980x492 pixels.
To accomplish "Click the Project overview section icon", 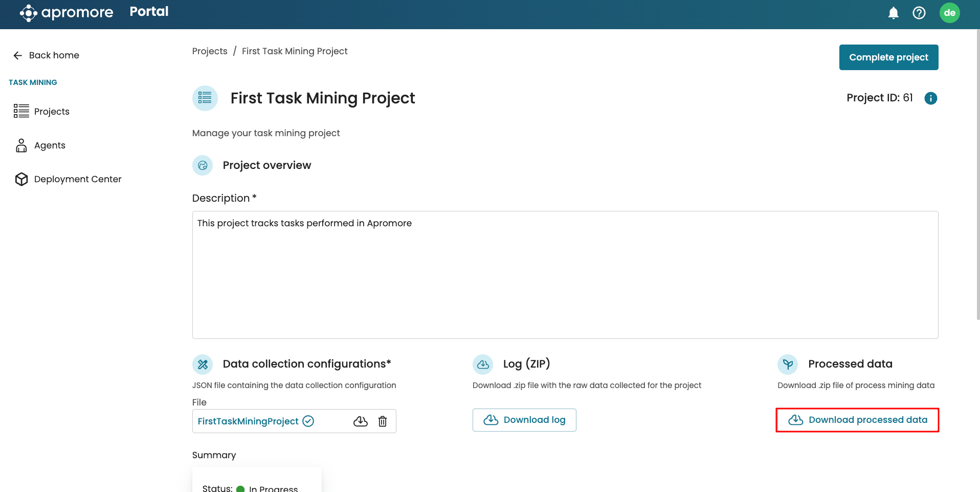I will click(x=203, y=165).
